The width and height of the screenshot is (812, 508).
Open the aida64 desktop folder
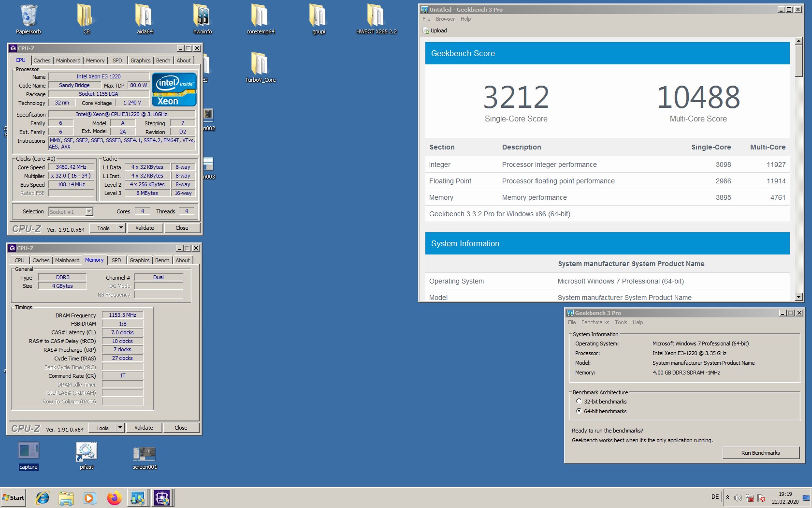click(x=145, y=19)
